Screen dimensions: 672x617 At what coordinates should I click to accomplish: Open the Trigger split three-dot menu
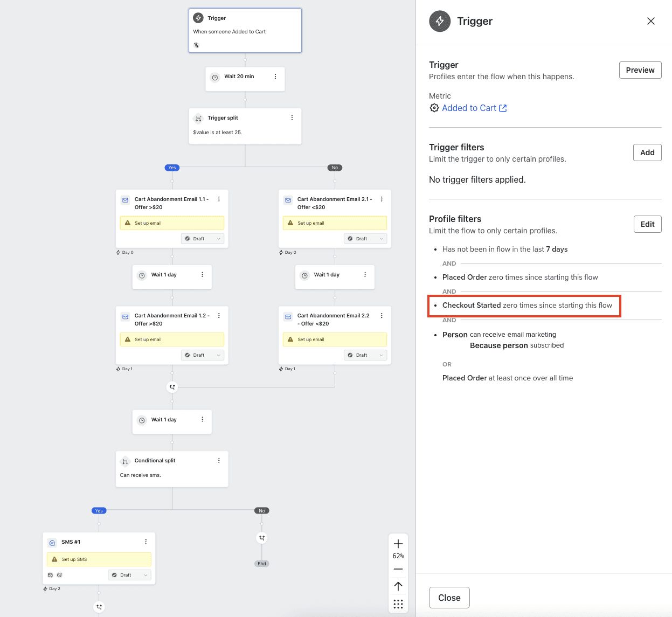pos(292,117)
